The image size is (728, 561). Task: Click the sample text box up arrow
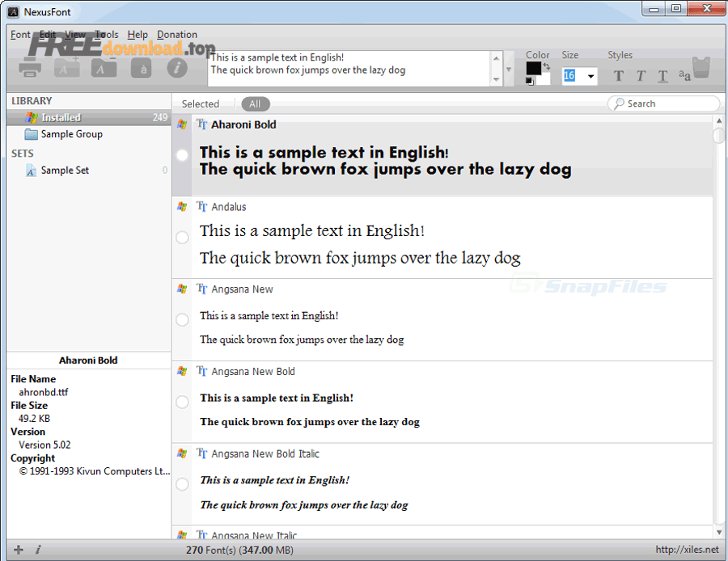497,58
